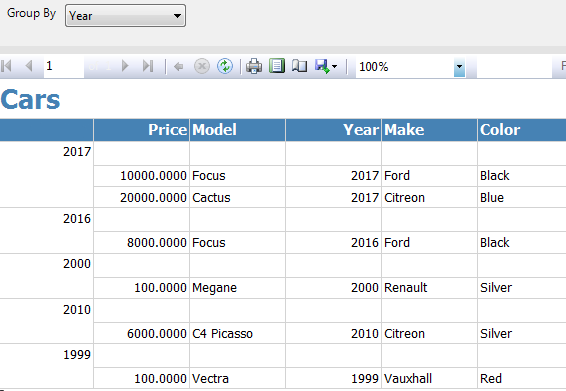Screen dimensions: 566x391
Task: Click the 8000.0000 price cell
Action: coord(142,243)
